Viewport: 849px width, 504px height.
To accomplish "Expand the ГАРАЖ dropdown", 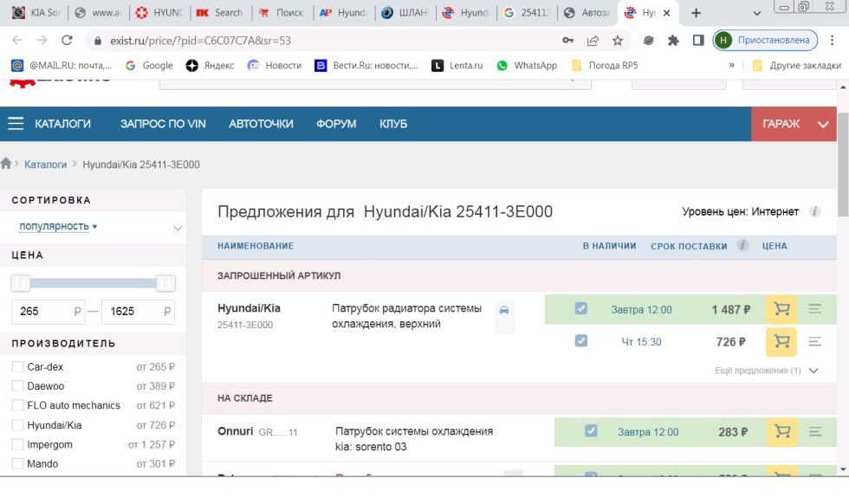I will [822, 124].
